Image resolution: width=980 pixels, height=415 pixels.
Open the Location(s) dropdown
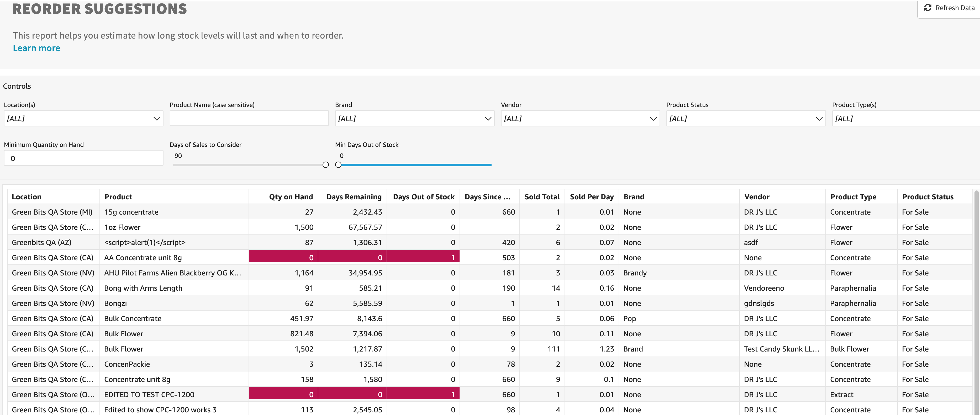83,119
